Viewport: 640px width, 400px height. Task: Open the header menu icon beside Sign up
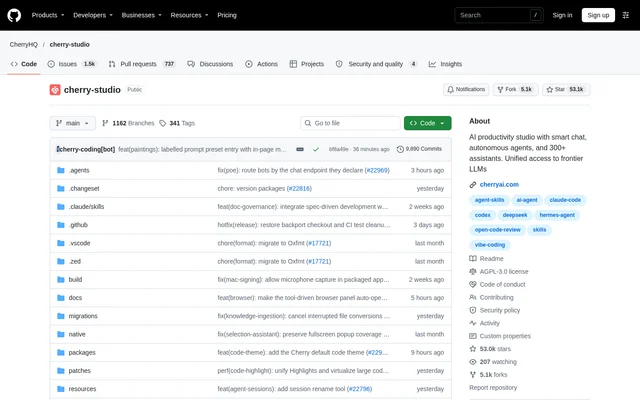tap(625, 15)
